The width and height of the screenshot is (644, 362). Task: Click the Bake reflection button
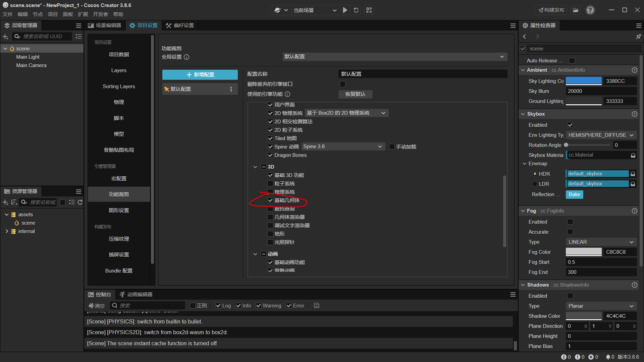click(x=574, y=194)
